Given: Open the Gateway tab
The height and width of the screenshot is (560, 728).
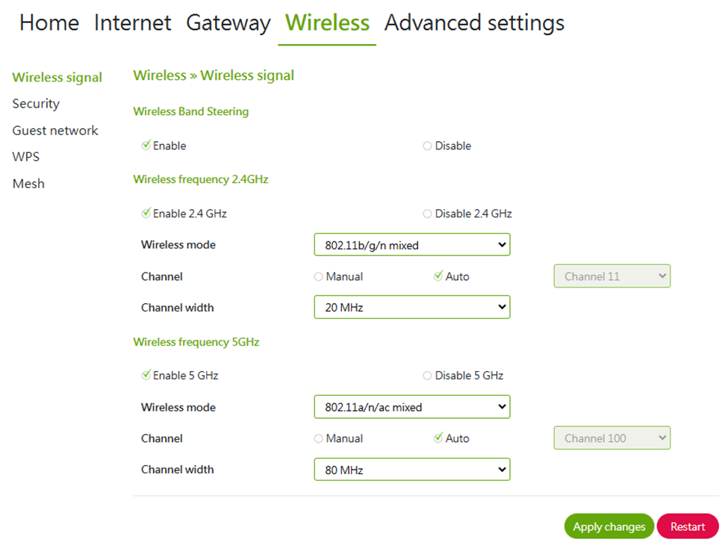Looking at the screenshot, I should tap(228, 23).
